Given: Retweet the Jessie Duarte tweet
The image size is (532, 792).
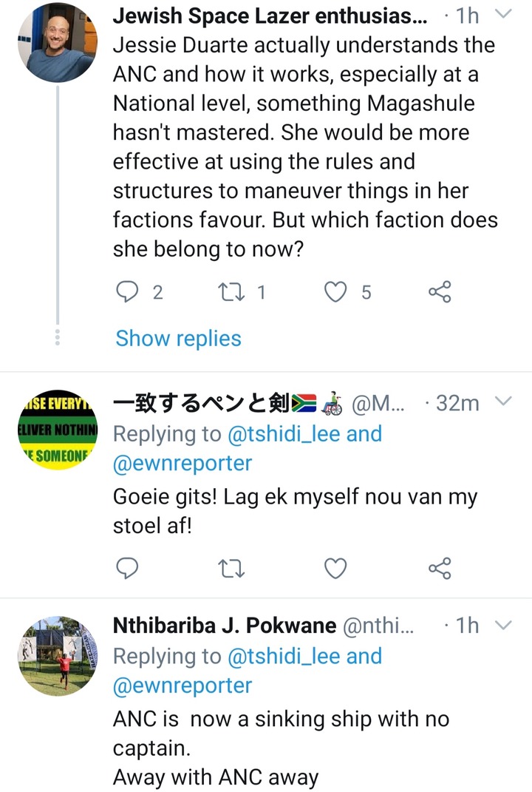Looking at the screenshot, I should tap(231, 292).
